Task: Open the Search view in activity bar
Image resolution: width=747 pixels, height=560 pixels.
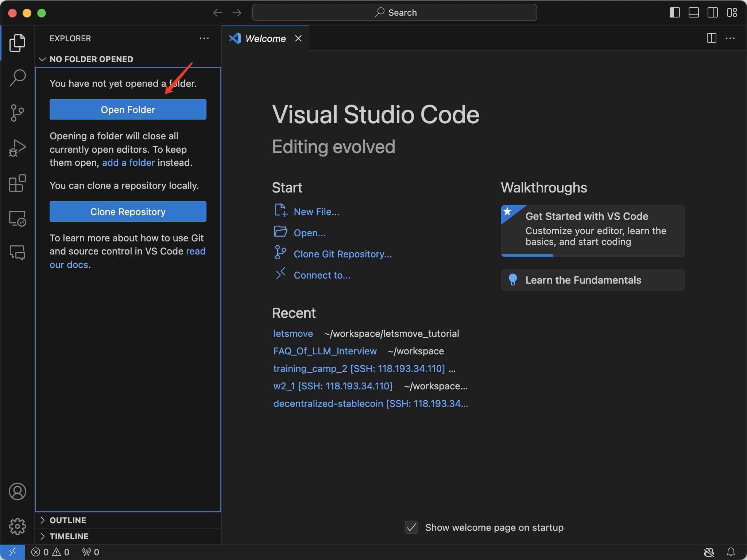Action: tap(17, 78)
